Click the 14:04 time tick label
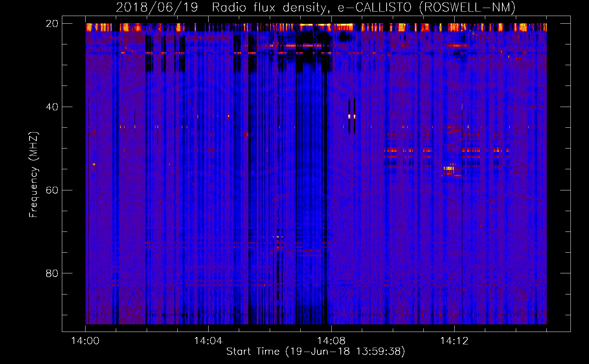589x364 pixels. (208, 341)
